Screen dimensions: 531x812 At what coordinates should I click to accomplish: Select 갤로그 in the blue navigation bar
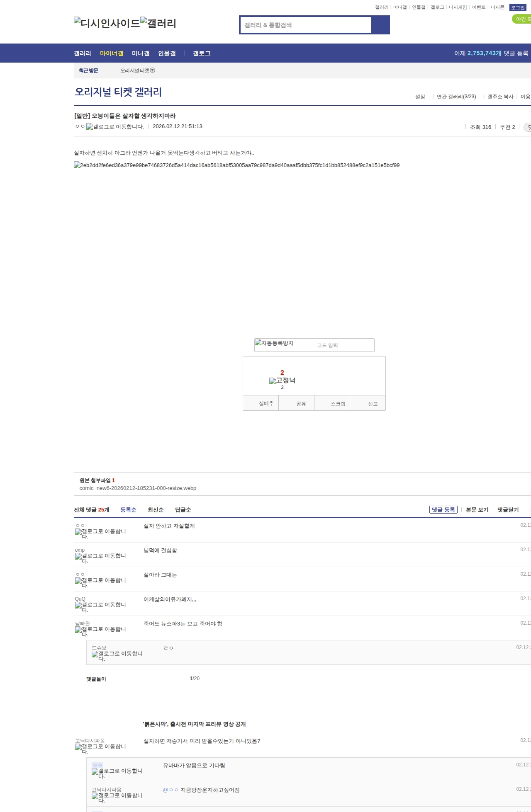[202, 53]
